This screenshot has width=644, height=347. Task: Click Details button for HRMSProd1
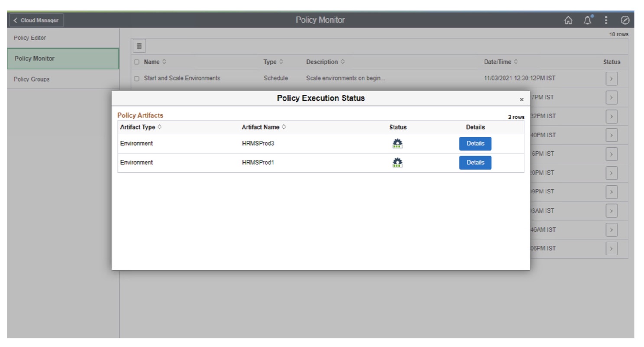coord(475,163)
